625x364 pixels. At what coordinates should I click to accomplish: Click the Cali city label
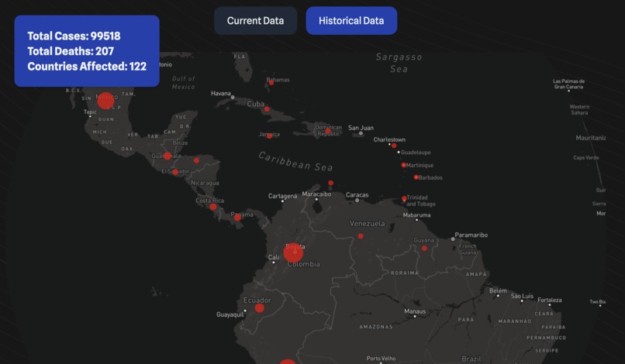(x=274, y=257)
